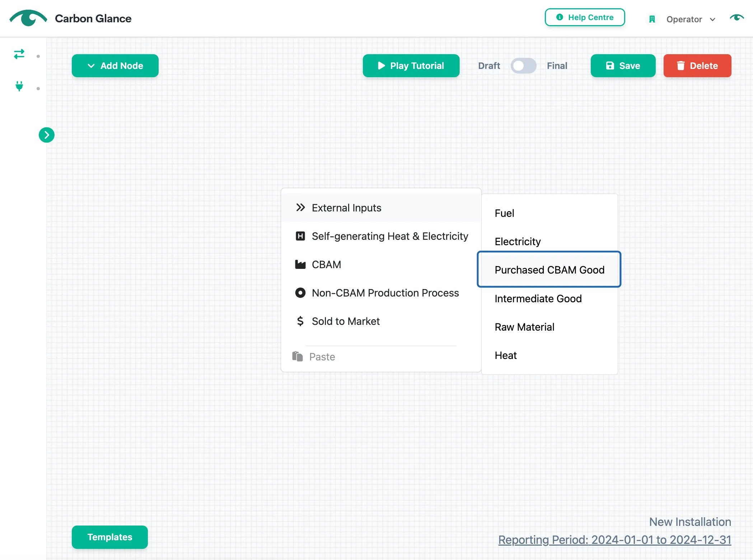Open the Add Node dropdown
The width and height of the screenshot is (753, 560).
click(x=115, y=66)
